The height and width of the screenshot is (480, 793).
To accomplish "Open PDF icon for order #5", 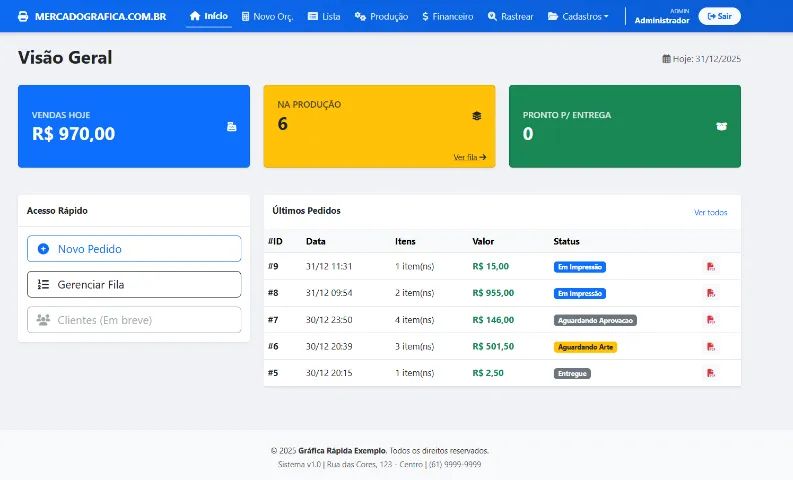I will [x=710, y=373].
